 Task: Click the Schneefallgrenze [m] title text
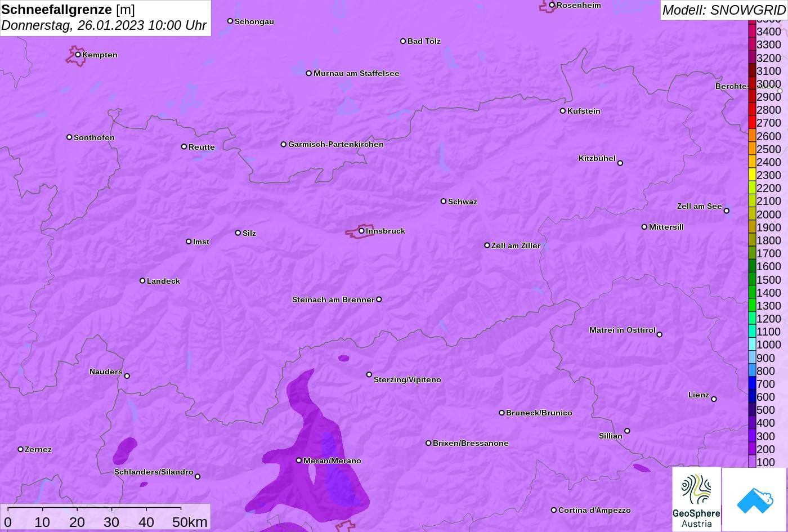(x=68, y=10)
